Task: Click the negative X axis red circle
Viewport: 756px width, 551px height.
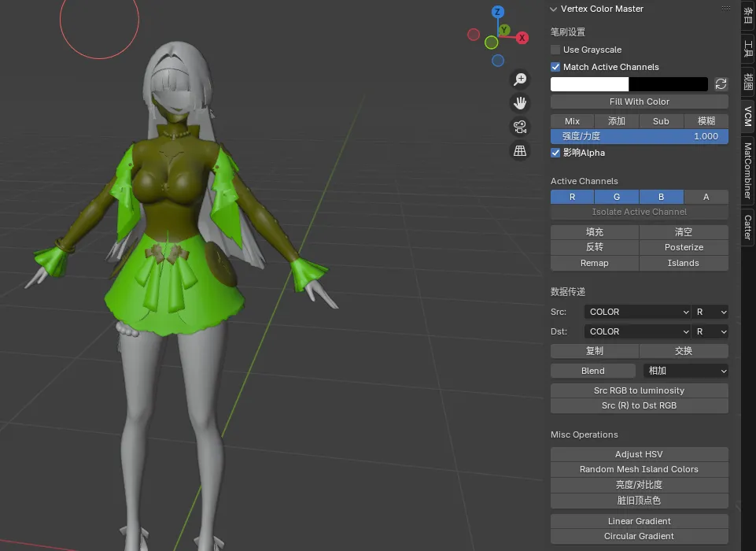Action: (474, 35)
